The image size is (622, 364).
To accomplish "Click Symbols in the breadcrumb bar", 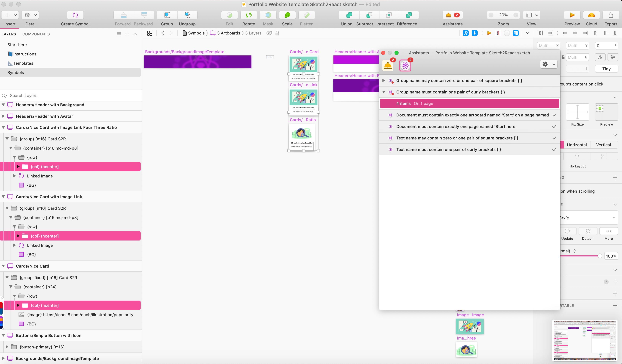I will (x=197, y=33).
